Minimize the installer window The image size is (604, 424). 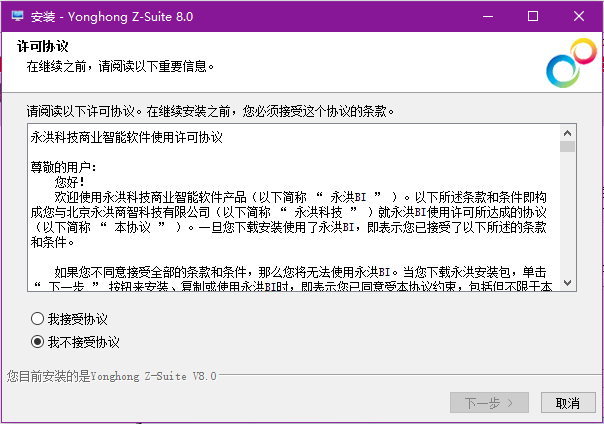click(x=488, y=16)
